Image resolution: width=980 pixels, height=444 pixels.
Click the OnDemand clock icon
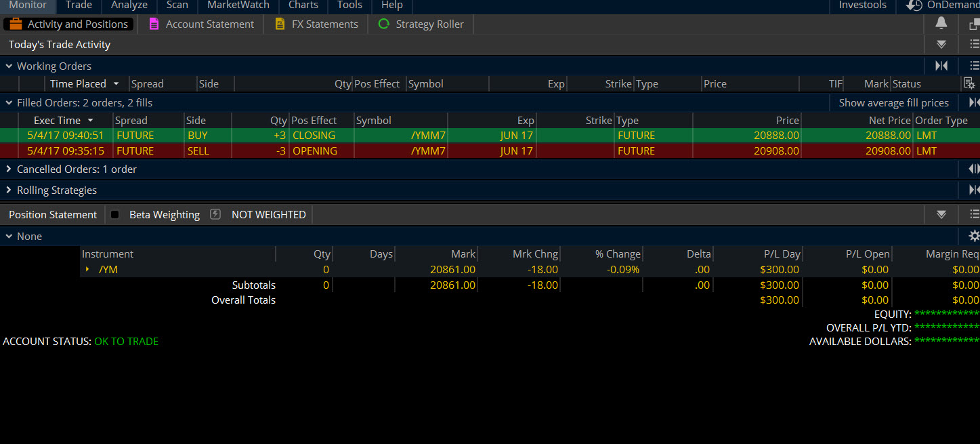[914, 5]
